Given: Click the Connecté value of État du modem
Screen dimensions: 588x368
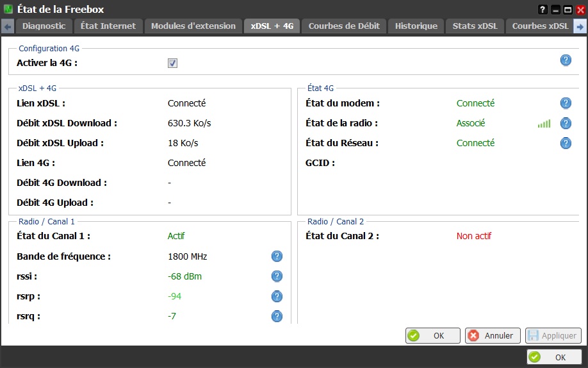Looking at the screenshot, I should [475, 103].
